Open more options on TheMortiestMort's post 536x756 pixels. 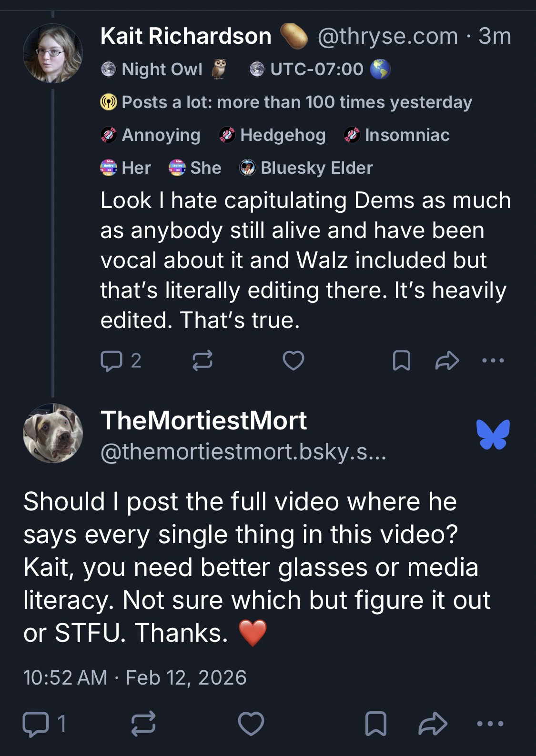(490, 724)
